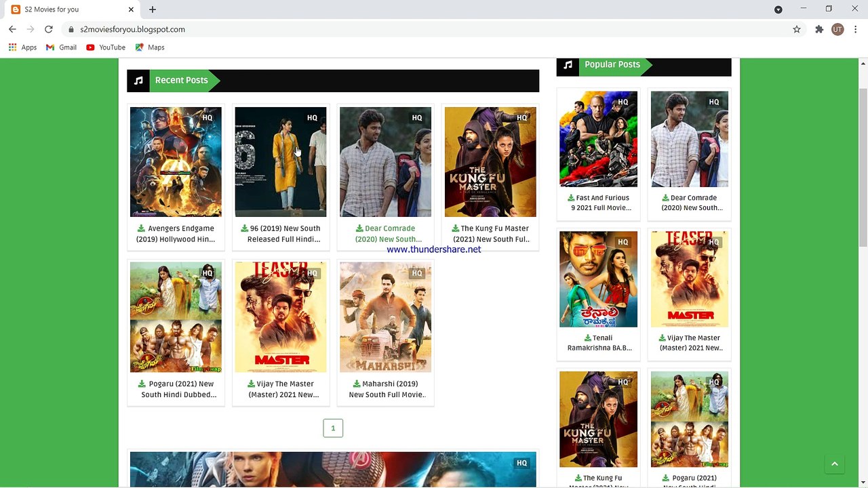Screen dimensions: 868x488
Task: Open the Pogaru poster in Recent Posts
Action: pos(176,317)
